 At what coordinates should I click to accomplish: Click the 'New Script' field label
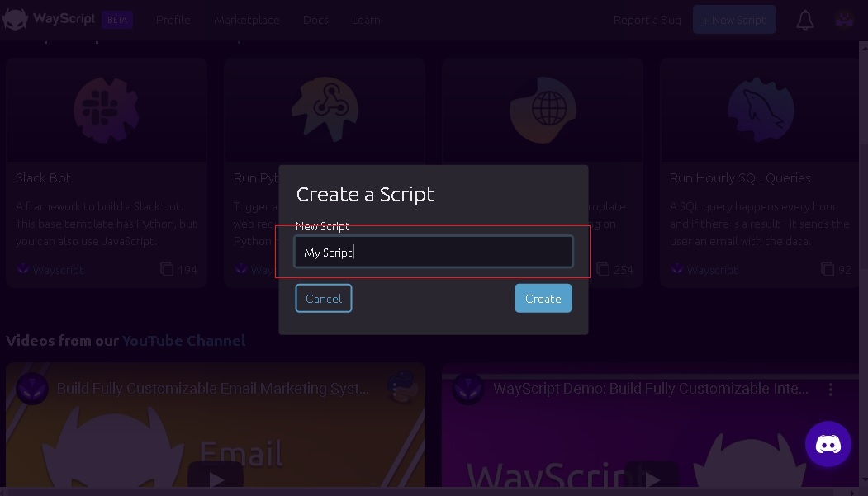[322, 226]
